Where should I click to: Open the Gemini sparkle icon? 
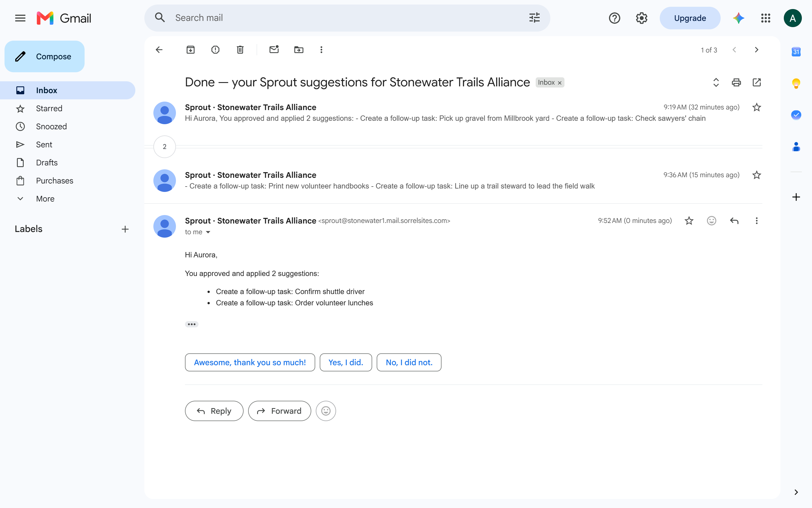pos(738,18)
